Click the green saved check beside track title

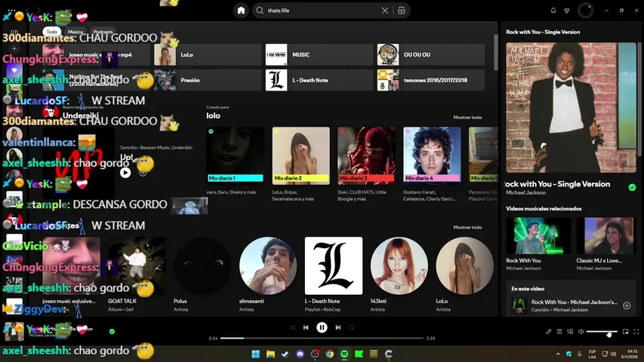[x=632, y=188]
